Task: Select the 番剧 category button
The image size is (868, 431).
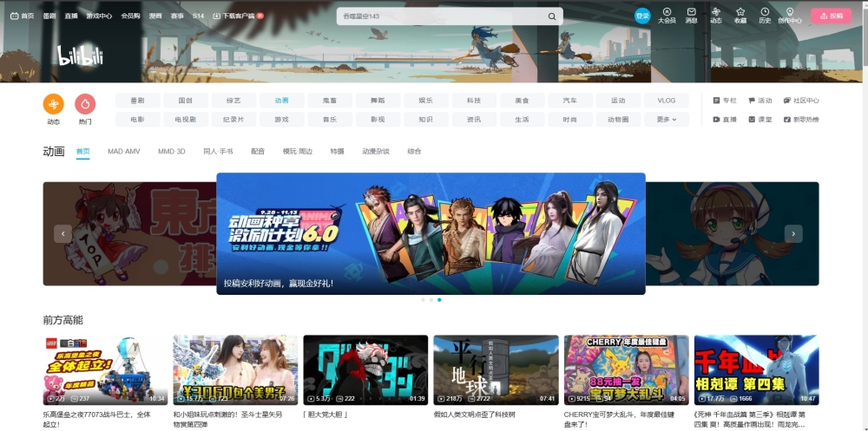Action: coord(138,101)
